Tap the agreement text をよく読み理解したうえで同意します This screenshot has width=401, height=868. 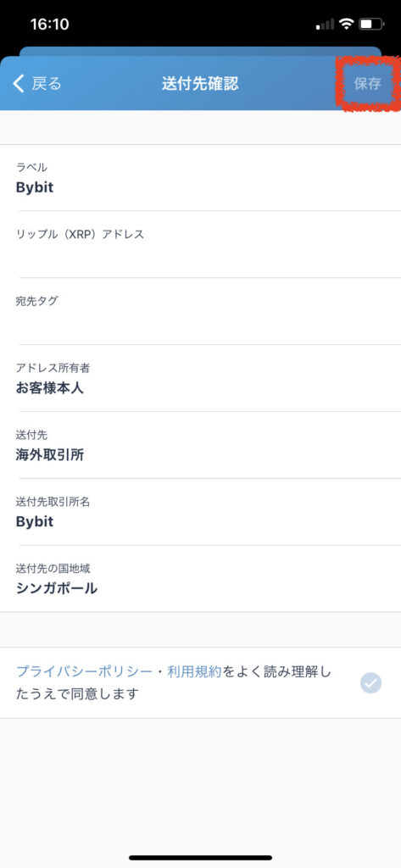click(173, 682)
